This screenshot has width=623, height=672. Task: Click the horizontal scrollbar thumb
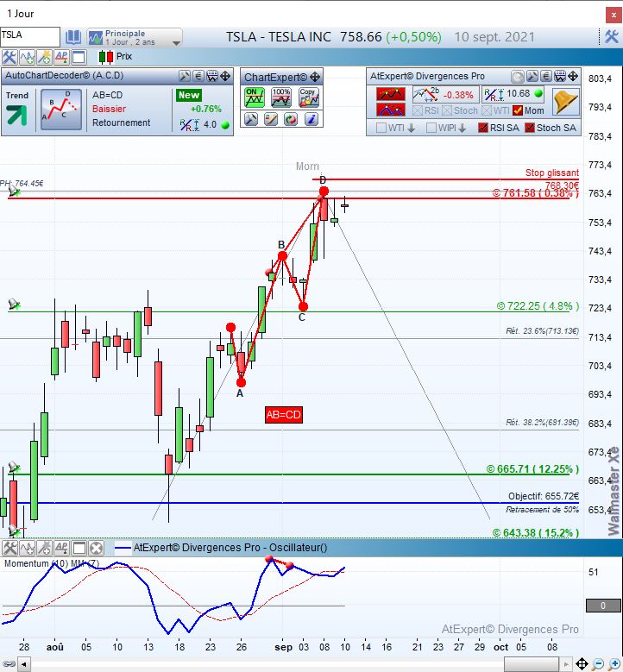click(532, 665)
